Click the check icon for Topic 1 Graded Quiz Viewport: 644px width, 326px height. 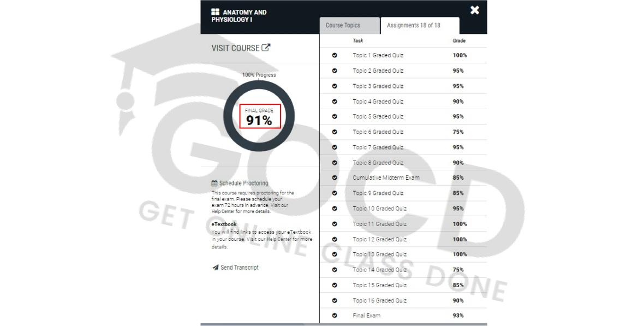tap(335, 55)
